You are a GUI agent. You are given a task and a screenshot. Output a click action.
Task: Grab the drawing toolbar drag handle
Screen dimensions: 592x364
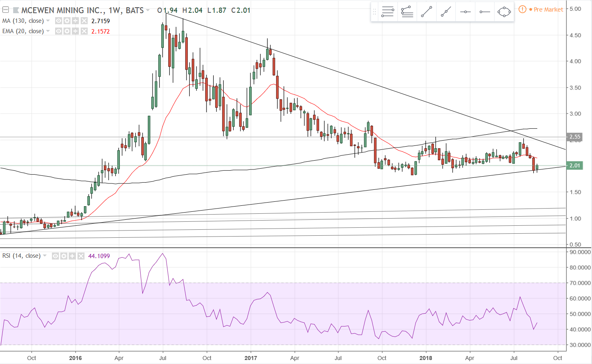pos(374,12)
